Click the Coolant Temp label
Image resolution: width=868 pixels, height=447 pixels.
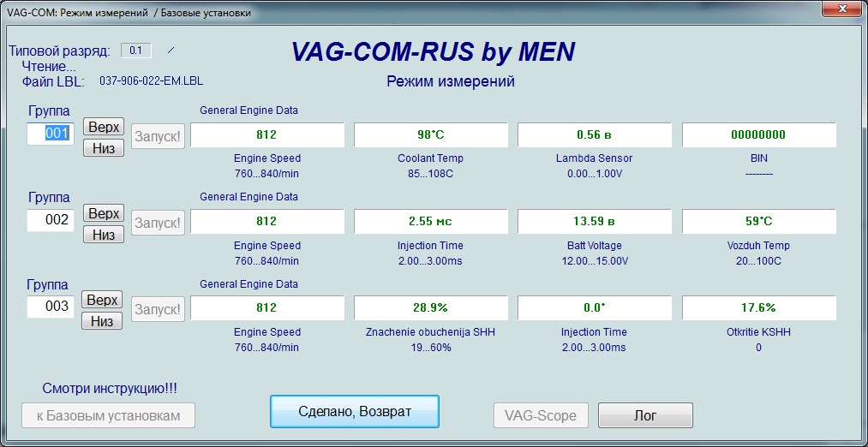click(431, 158)
